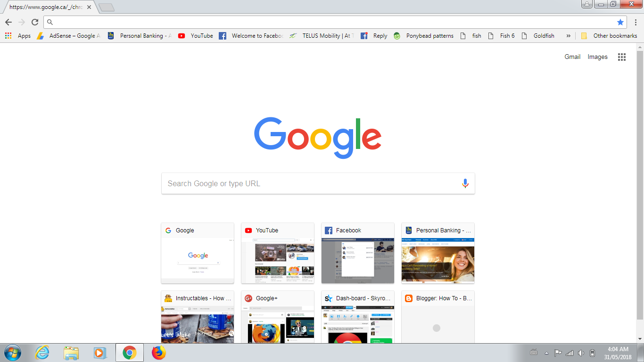
Task: Open the Welcome to Facebook bookmark
Action: (251, 36)
